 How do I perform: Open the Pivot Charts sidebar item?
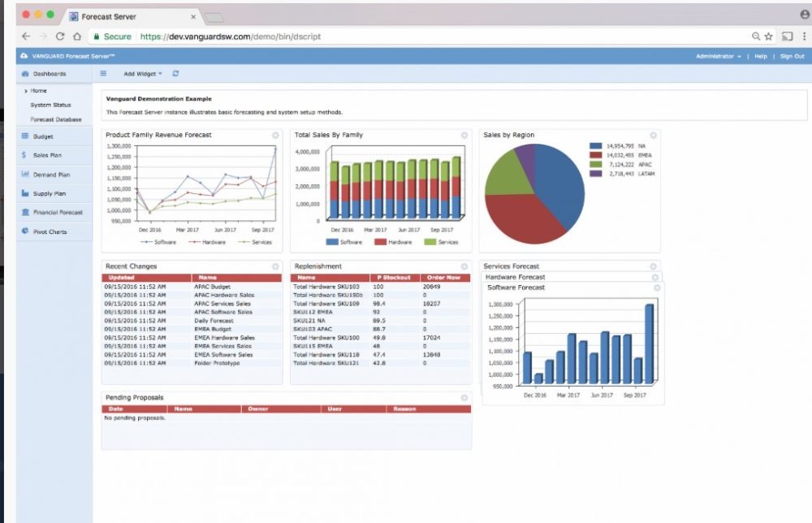click(54, 231)
